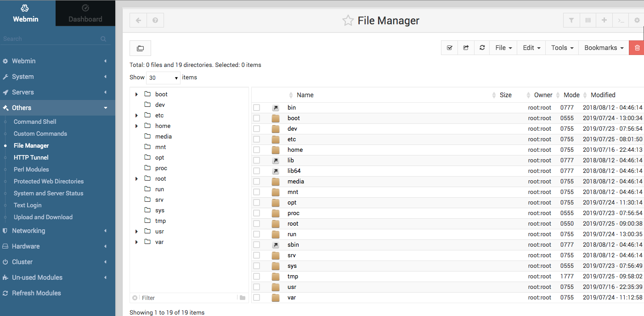Open the Show items count dropdown
The height and width of the screenshot is (316, 644).
click(x=163, y=78)
